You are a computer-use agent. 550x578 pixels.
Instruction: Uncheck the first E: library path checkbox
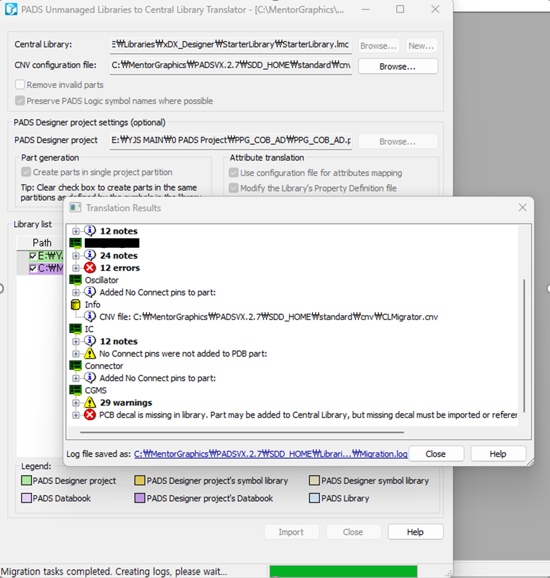tap(33, 255)
